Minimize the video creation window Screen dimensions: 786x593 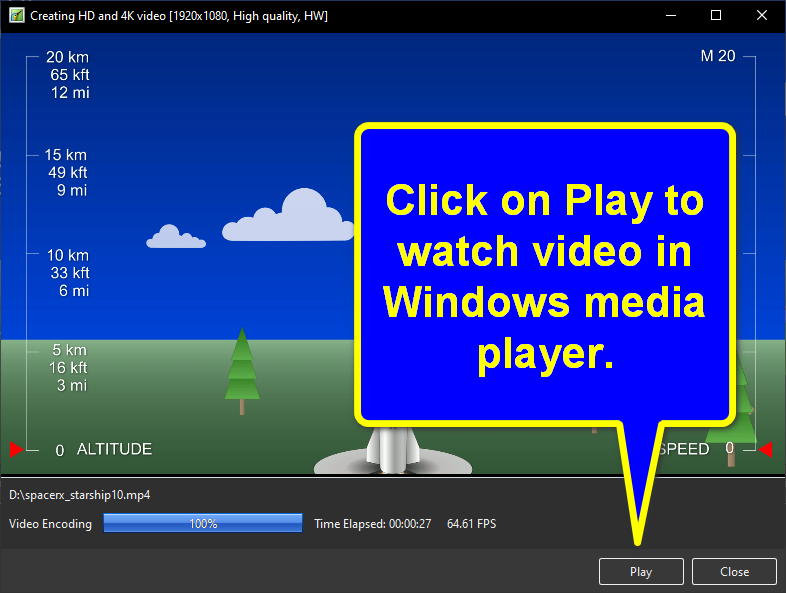point(671,16)
